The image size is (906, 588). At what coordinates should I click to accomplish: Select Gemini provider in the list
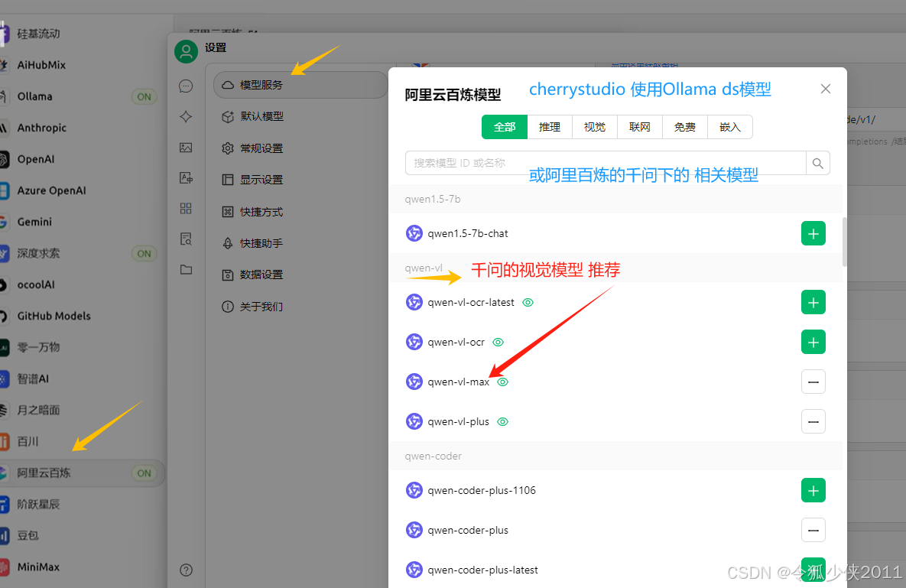pos(82,222)
